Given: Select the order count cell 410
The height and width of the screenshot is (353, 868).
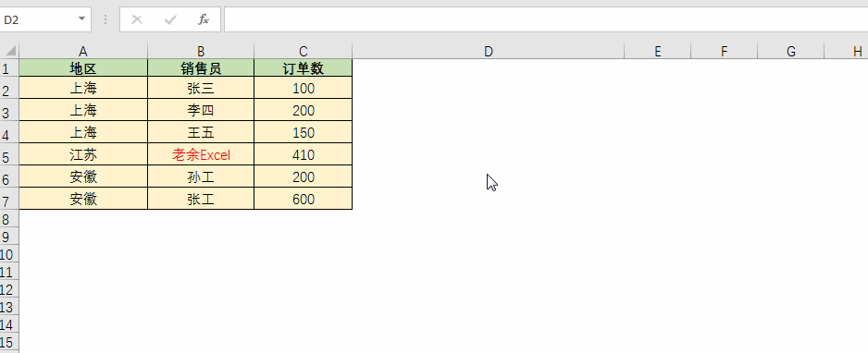Looking at the screenshot, I should point(304,154).
